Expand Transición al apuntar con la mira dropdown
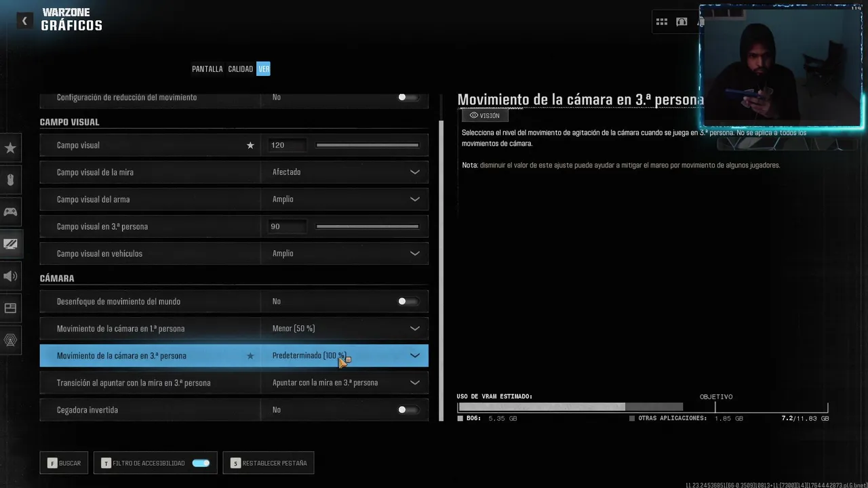This screenshot has height=488, width=868. pyautogui.click(x=415, y=383)
